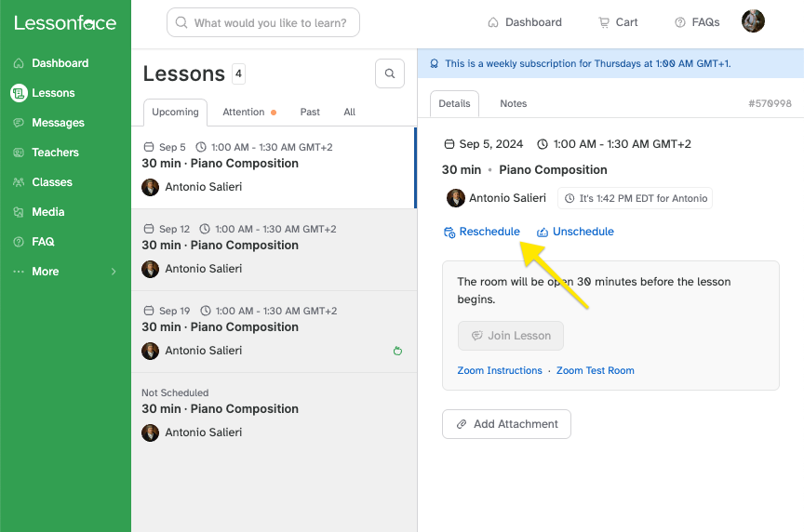This screenshot has height=532, width=804.
Task: Click the Unschedule link
Action: pyautogui.click(x=583, y=232)
